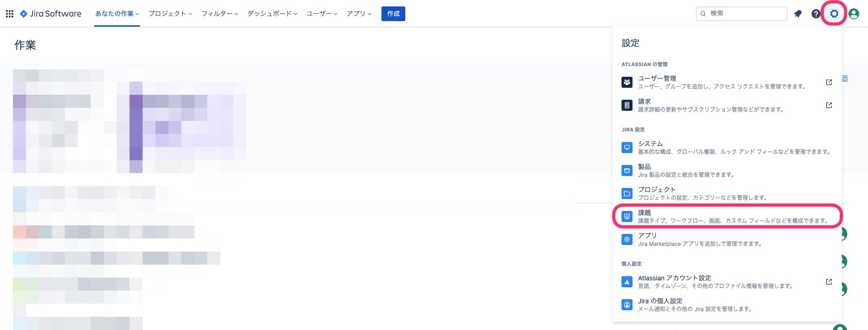The width and height of the screenshot is (868, 330).
Task: Select 課題 in the settings menu
Action: [x=645, y=212]
